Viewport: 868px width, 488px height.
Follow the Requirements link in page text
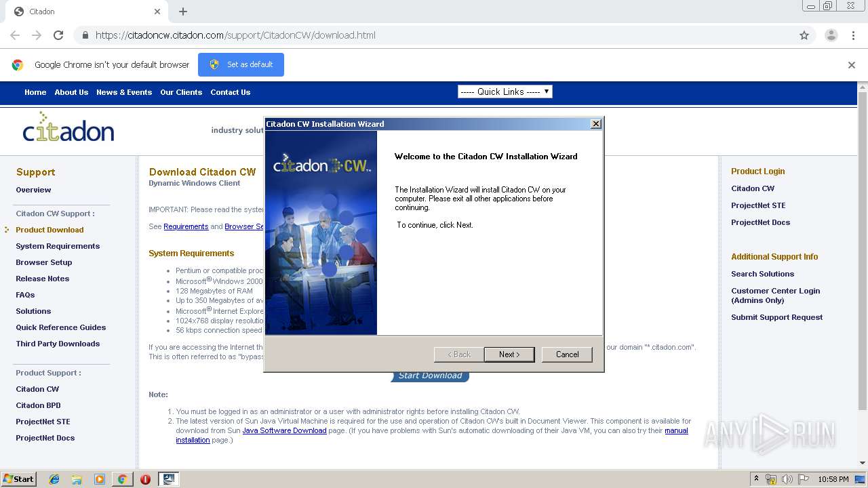pyautogui.click(x=186, y=226)
